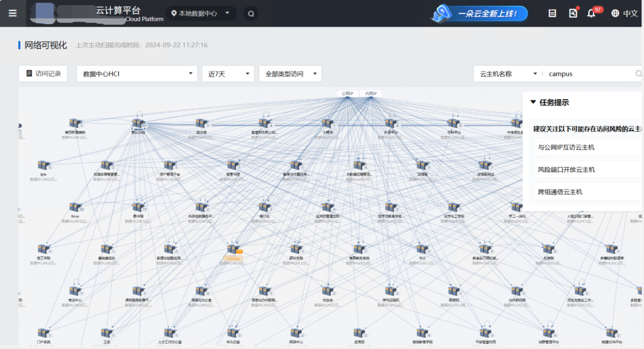Click the 访问记录 button
644x349 pixels.
click(x=43, y=73)
